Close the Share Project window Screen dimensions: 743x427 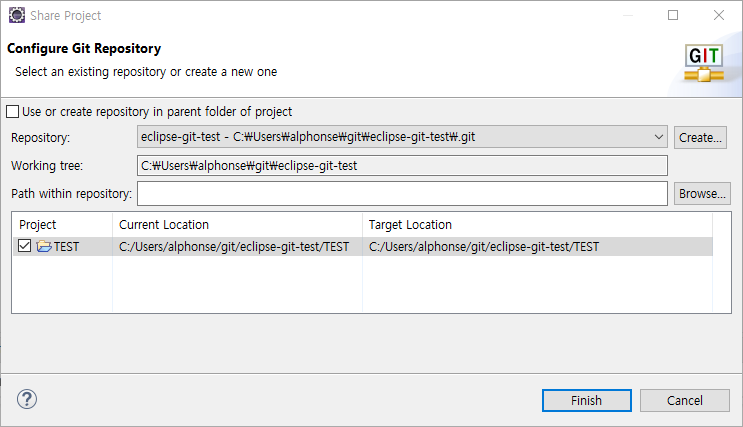point(719,15)
